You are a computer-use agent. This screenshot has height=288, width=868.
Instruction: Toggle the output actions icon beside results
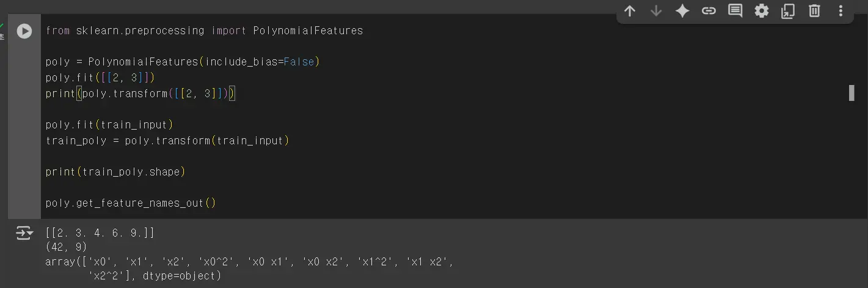pyautogui.click(x=24, y=233)
